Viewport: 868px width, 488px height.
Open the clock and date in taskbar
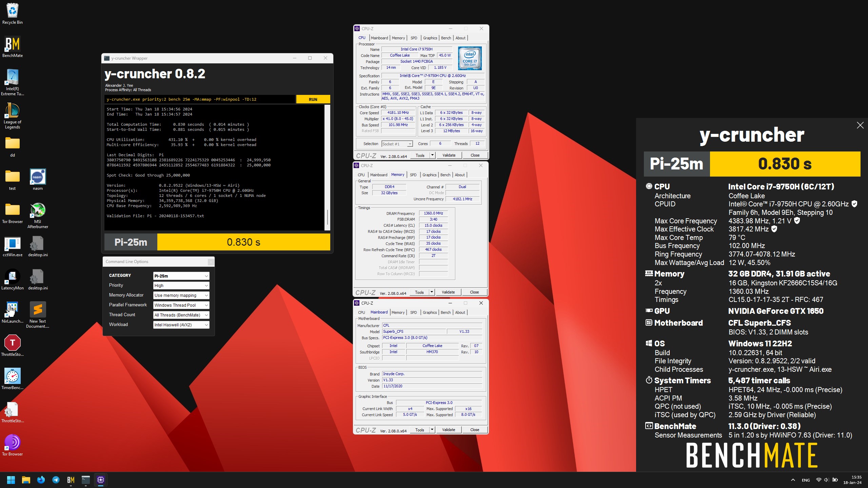tap(852, 480)
